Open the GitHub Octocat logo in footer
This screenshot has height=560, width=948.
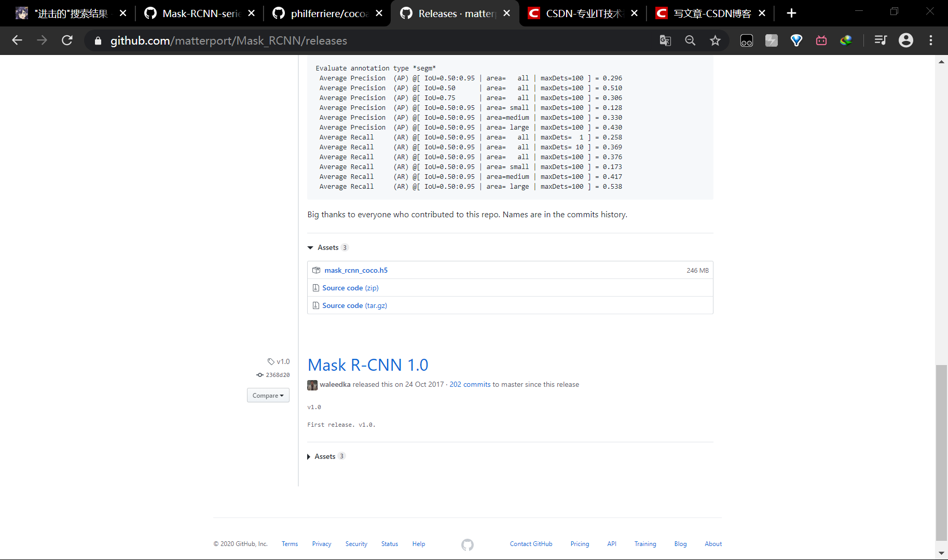(466, 544)
